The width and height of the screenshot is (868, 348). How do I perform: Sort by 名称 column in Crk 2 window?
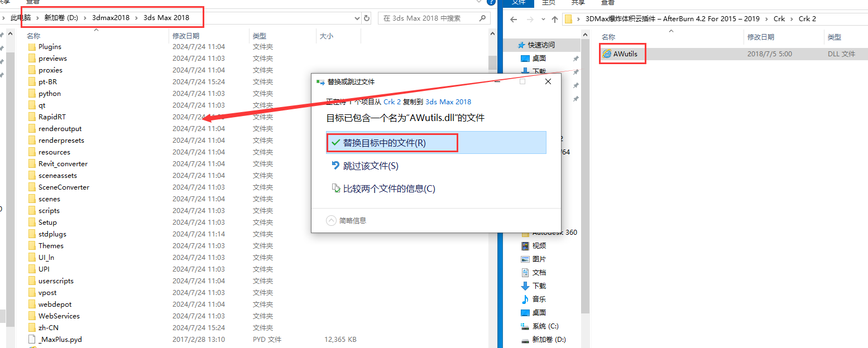(x=608, y=37)
